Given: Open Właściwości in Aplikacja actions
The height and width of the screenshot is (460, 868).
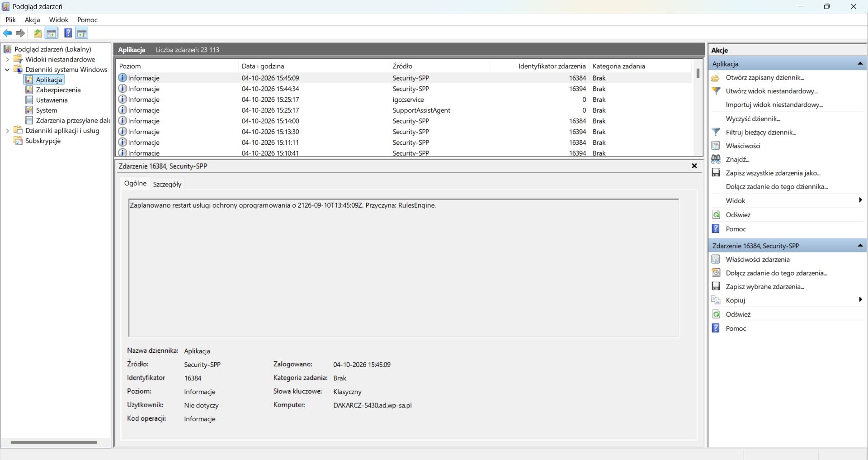Looking at the screenshot, I should [x=743, y=146].
